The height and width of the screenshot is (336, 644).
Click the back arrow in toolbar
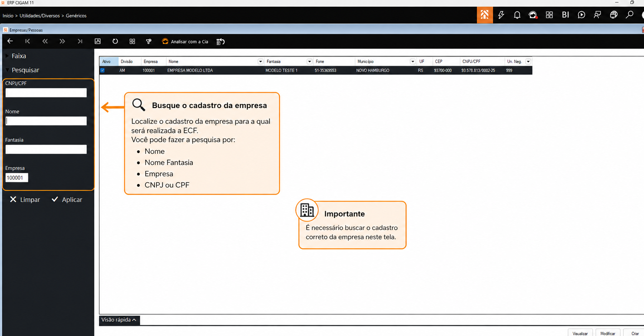[x=10, y=41]
